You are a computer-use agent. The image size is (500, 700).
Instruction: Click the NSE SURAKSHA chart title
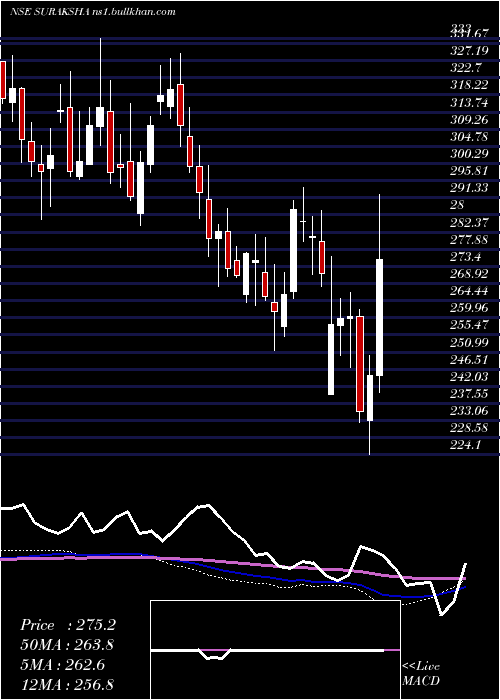pos(92,12)
